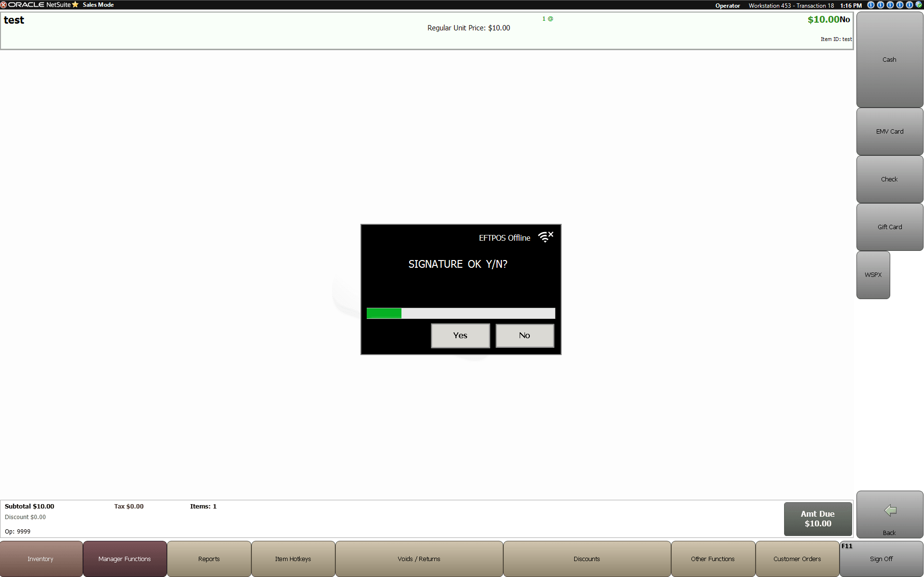The width and height of the screenshot is (924, 577).
Task: Confirm signature with Yes button
Action: (x=460, y=335)
